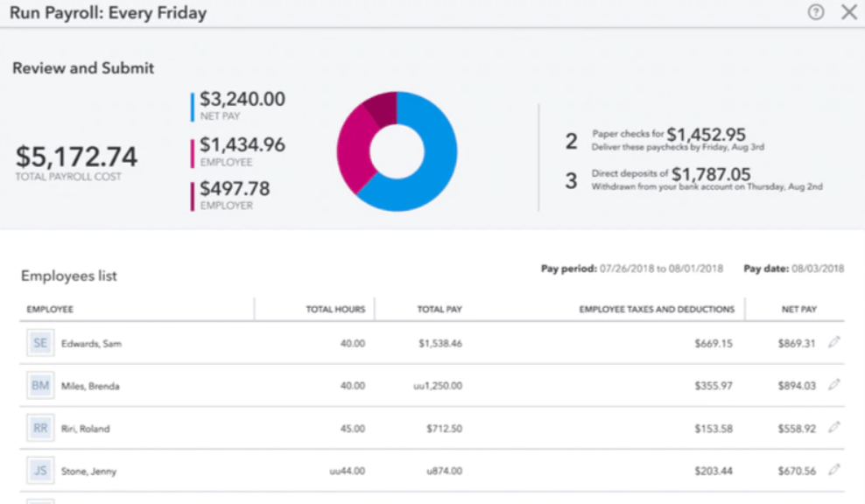The height and width of the screenshot is (504, 865).
Task: Select the SE avatar for Sam Edwards
Action: (40, 343)
